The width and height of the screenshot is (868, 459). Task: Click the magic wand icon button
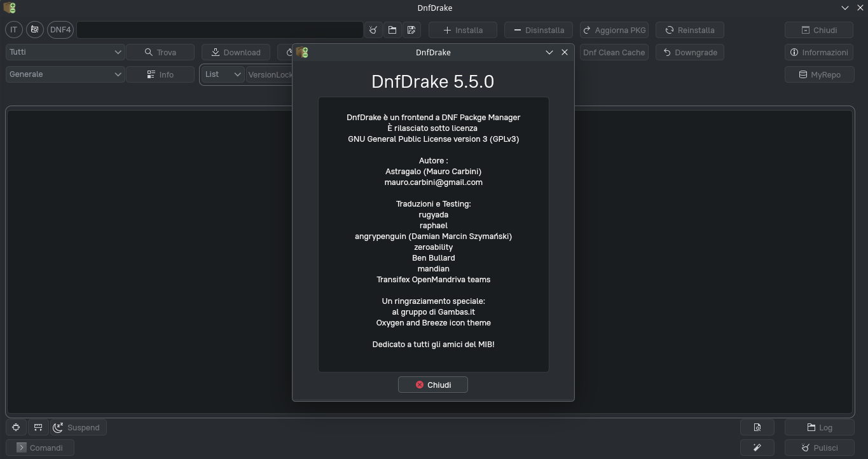tap(757, 448)
